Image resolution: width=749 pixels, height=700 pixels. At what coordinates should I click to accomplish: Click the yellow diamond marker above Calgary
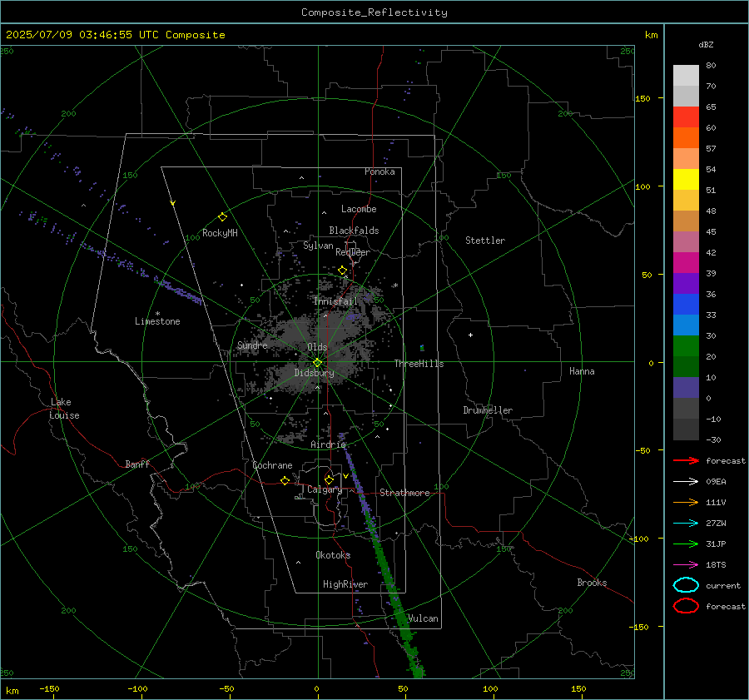[x=329, y=479]
